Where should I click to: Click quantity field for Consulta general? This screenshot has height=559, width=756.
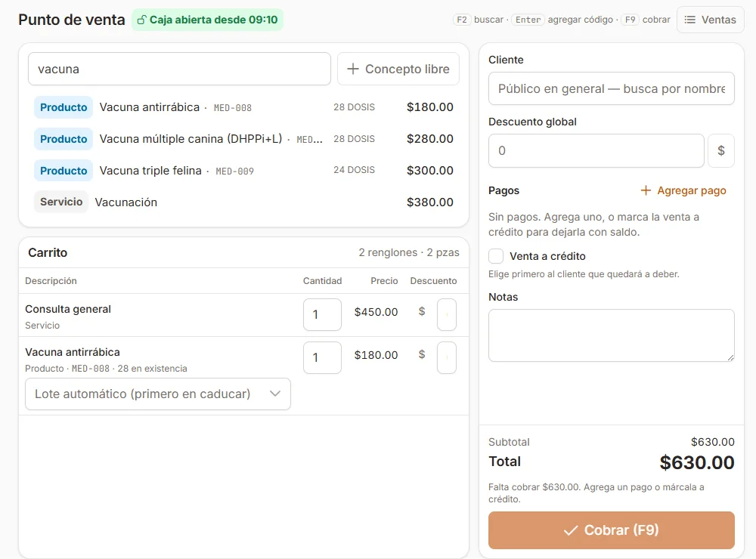coord(322,315)
